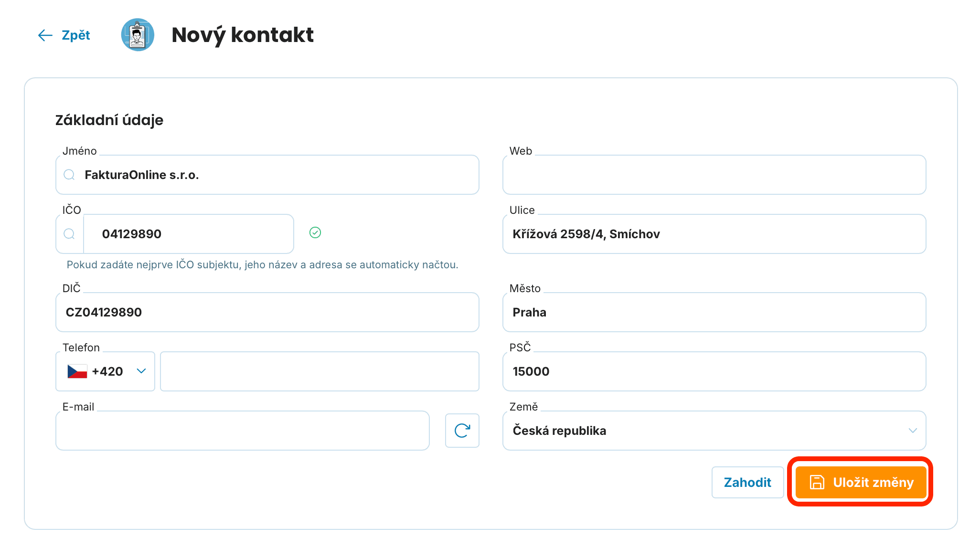Click the DIČ field with CZ04129890
Image resolution: width=980 pixels, height=548 pixels.
coord(267,312)
